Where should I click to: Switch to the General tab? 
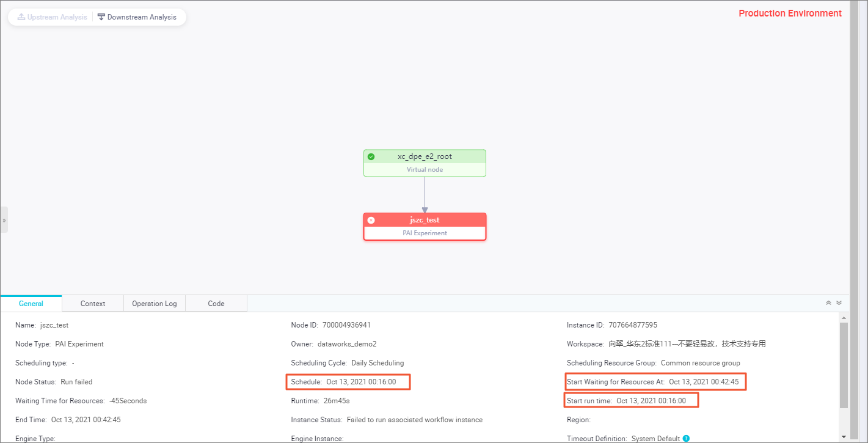click(x=31, y=304)
